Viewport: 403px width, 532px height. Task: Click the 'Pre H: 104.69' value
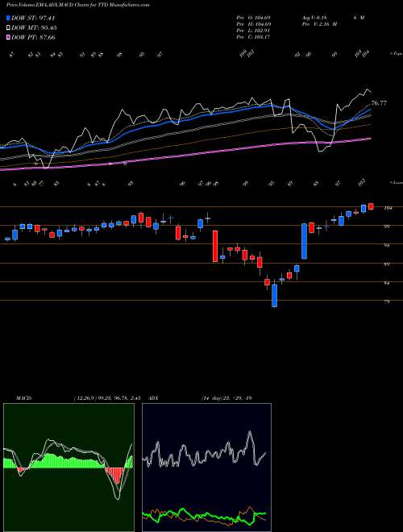253,24
